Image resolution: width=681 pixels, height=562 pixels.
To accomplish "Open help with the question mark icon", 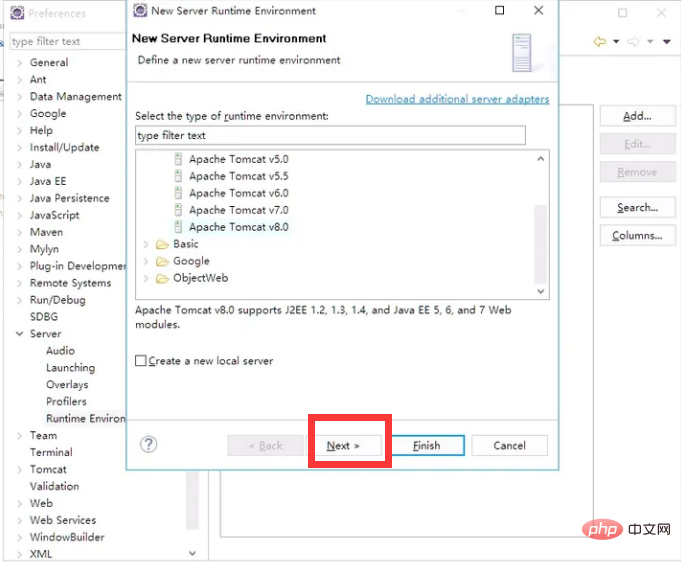I will point(149,445).
